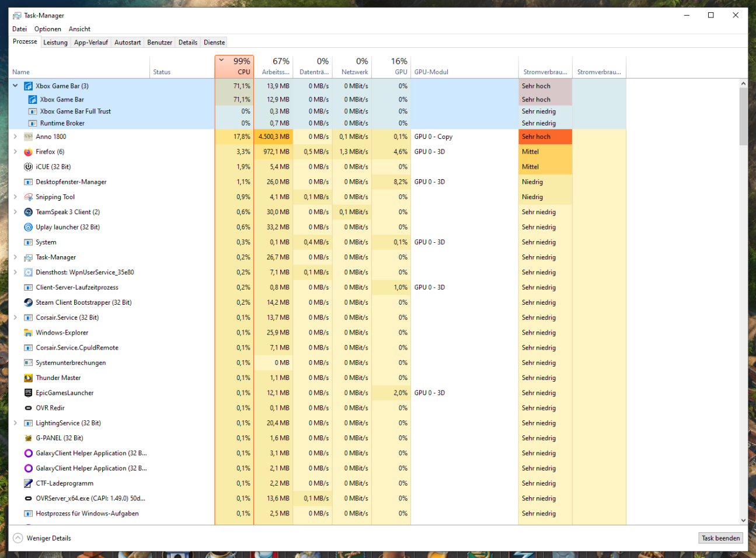
Task: Click the LightingService (32 Bit) icon
Action: click(28, 423)
